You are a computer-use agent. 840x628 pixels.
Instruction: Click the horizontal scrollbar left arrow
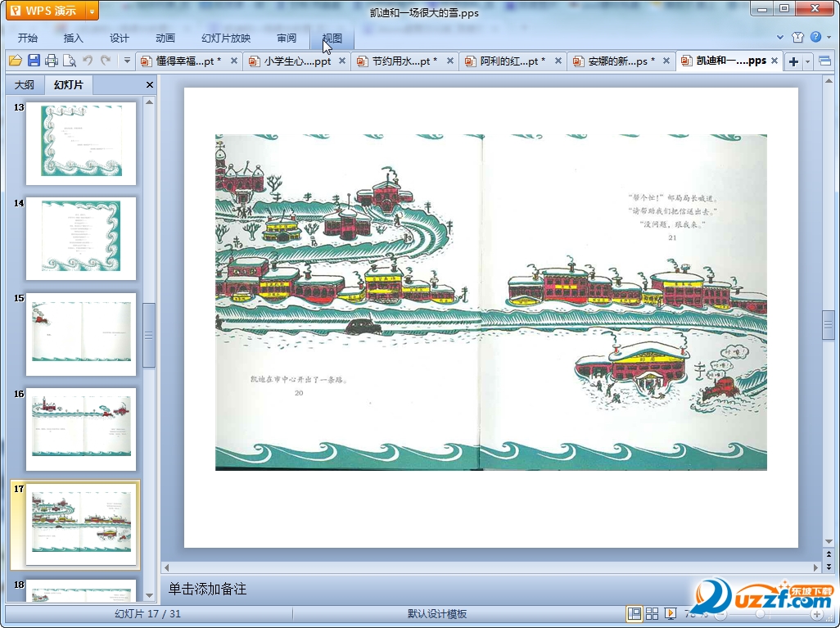(x=166, y=567)
